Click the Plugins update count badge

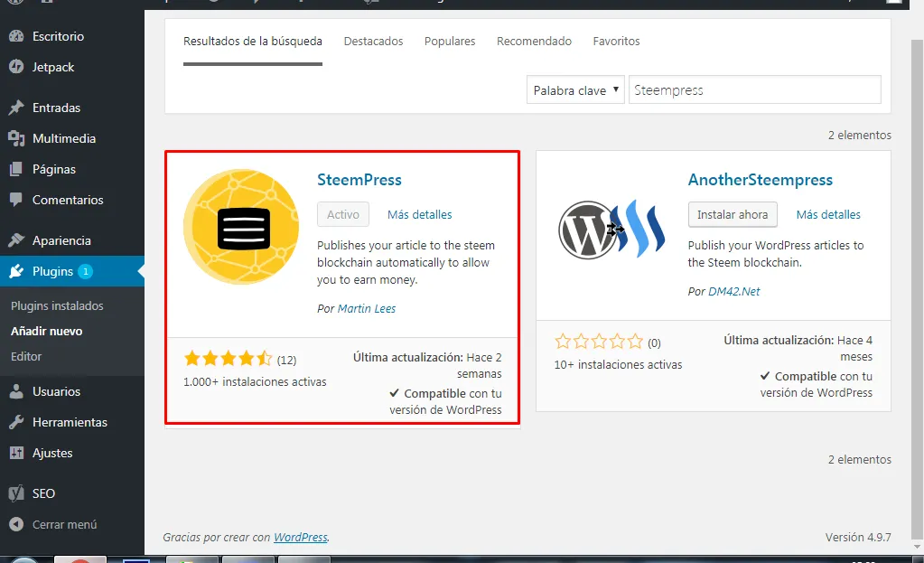coord(86,271)
